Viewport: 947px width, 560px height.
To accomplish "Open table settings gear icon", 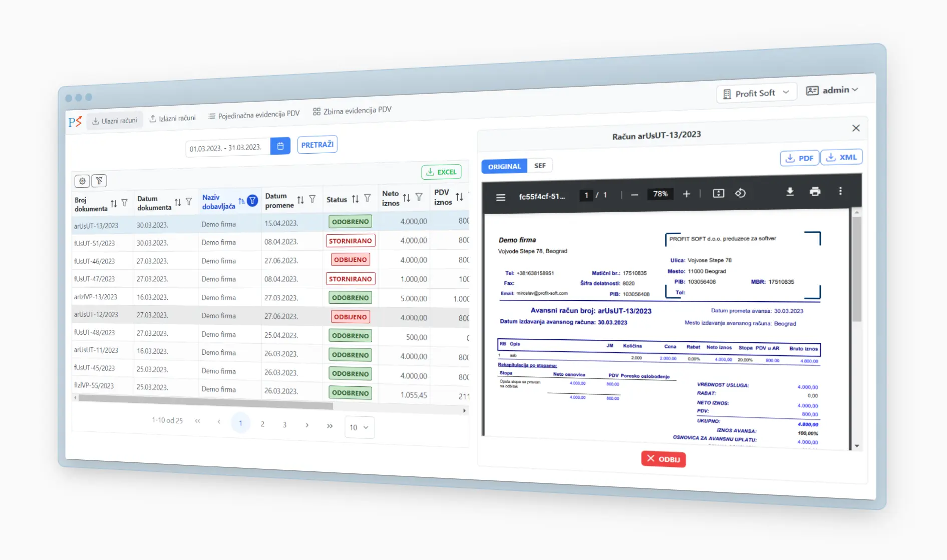I will point(82,181).
